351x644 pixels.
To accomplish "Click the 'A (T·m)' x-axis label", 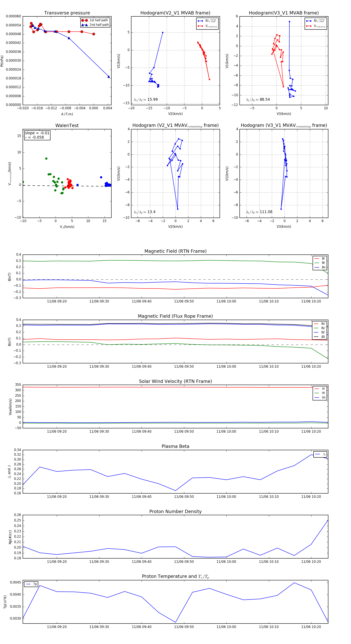I will [x=67, y=114].
